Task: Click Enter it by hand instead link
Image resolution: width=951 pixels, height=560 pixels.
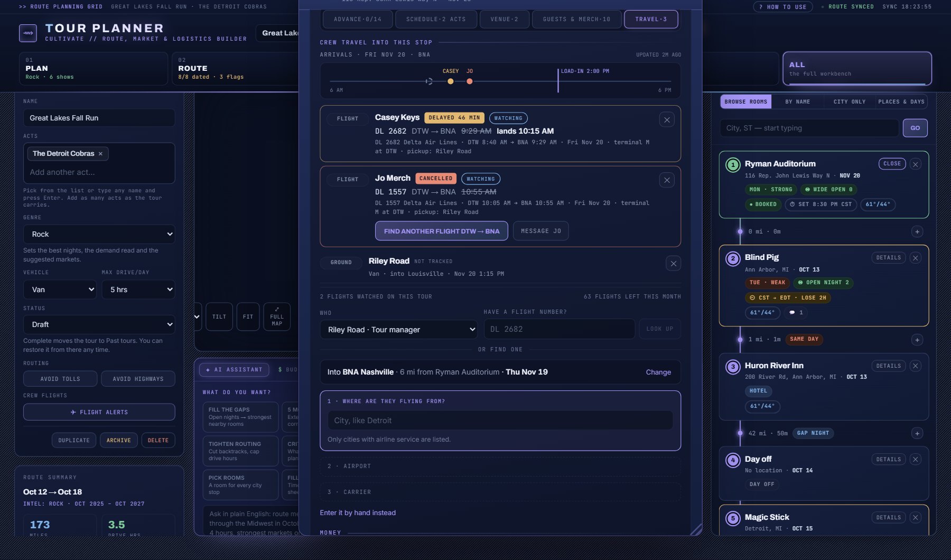Action: coord(358,512)
